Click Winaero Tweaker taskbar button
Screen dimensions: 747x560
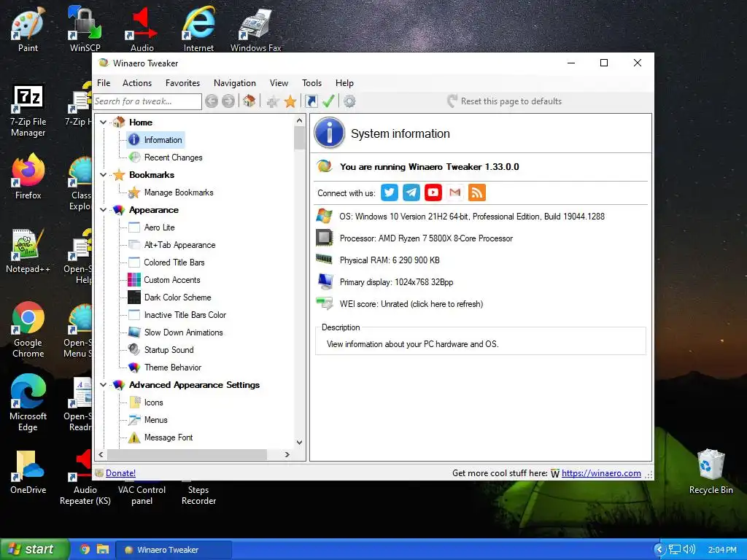pyautogui.click(x=174, y=550)
